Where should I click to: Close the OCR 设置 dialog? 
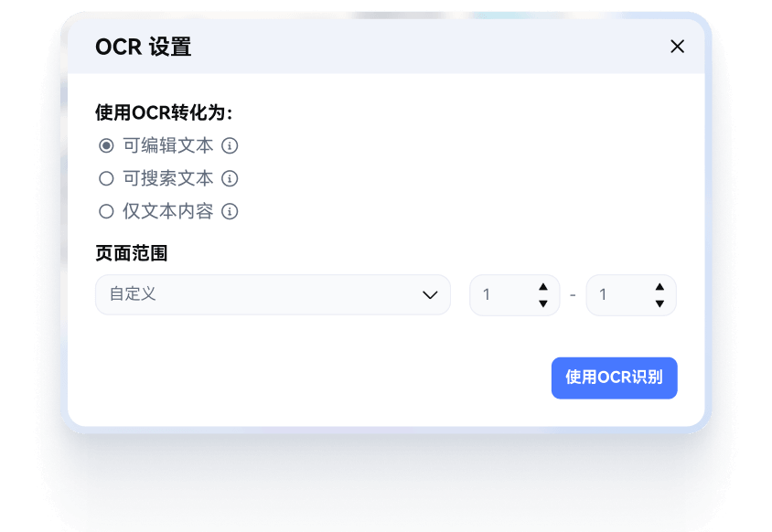tap(677, 47)
